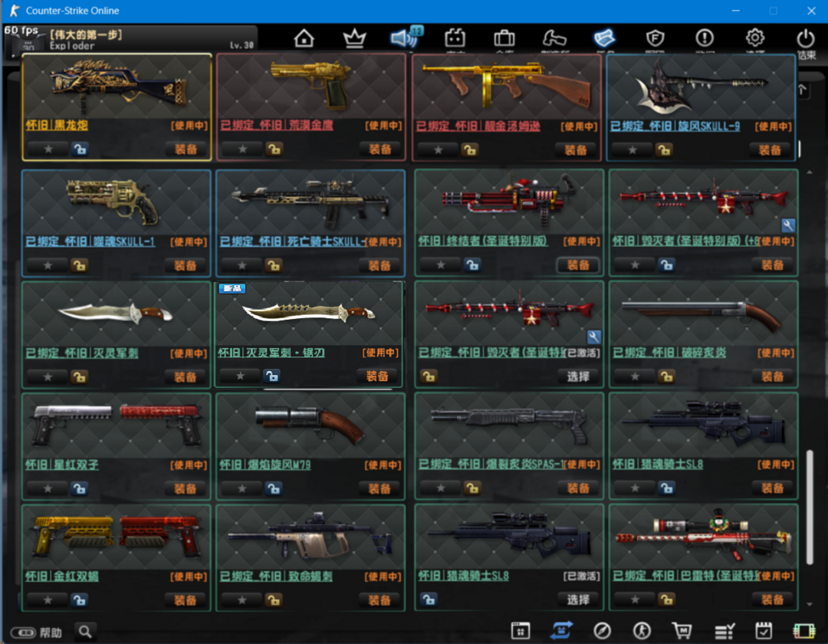Click the running figure icon in bottom bar
Image resolution: width=828 pixels, height=644 pixels.
click(x=642, y=631)
